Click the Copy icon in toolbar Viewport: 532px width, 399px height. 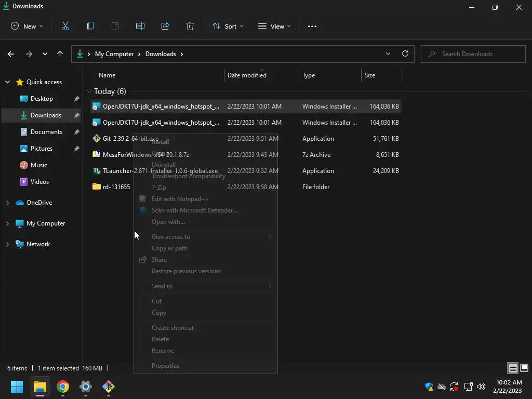[x=90, y=26]
